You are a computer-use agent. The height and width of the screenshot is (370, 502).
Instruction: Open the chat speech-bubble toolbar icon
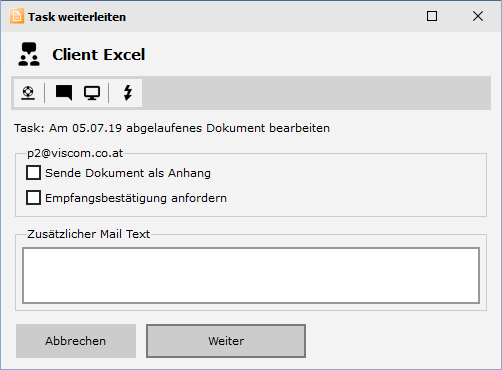[x=64, y=93]
